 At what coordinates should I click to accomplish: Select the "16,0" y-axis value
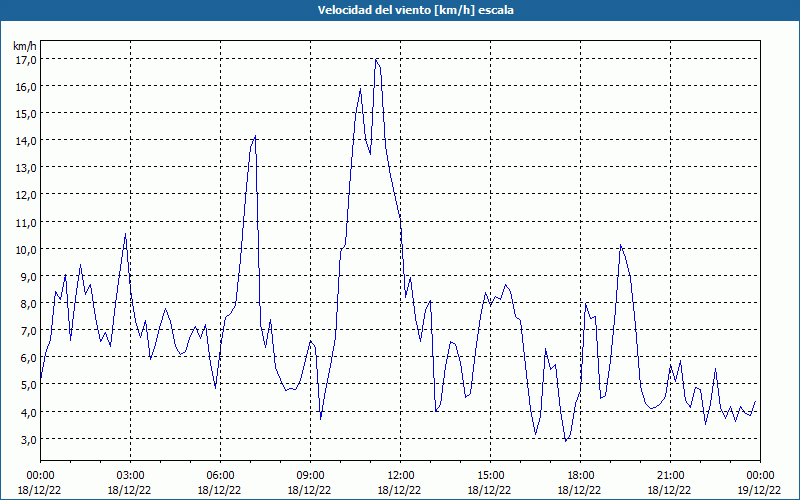pyautogui.click(x=26, y=87)
